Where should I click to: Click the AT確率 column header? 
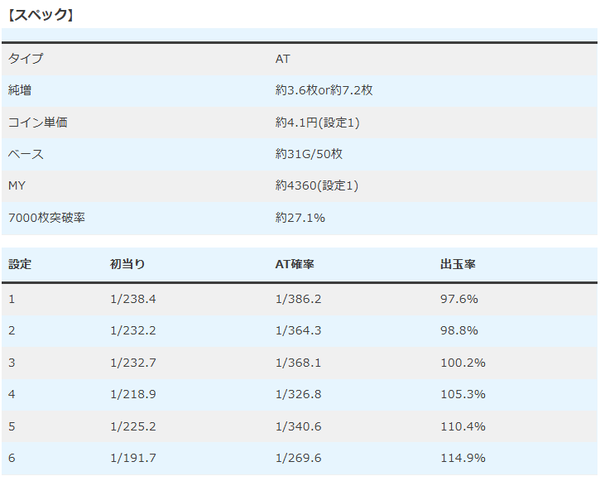point(295,264)
